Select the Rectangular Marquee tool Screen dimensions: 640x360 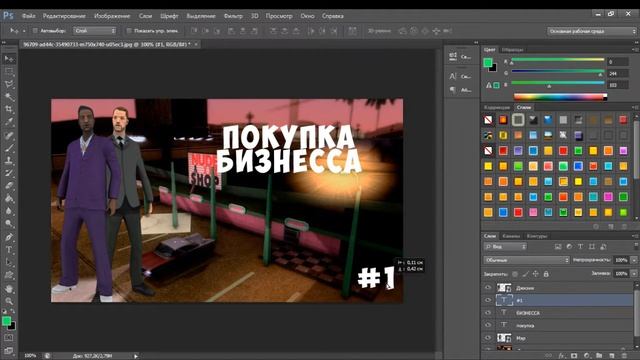(9, 71)
